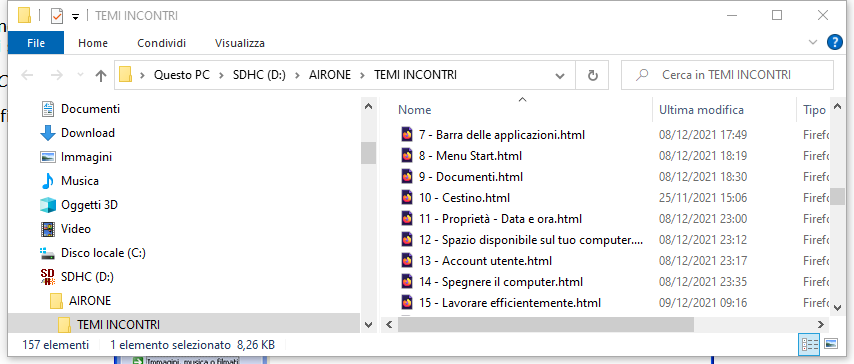Click the Refresh icon beside the address bar
This screenshot has height=364, width=854.
coord(593,75)
